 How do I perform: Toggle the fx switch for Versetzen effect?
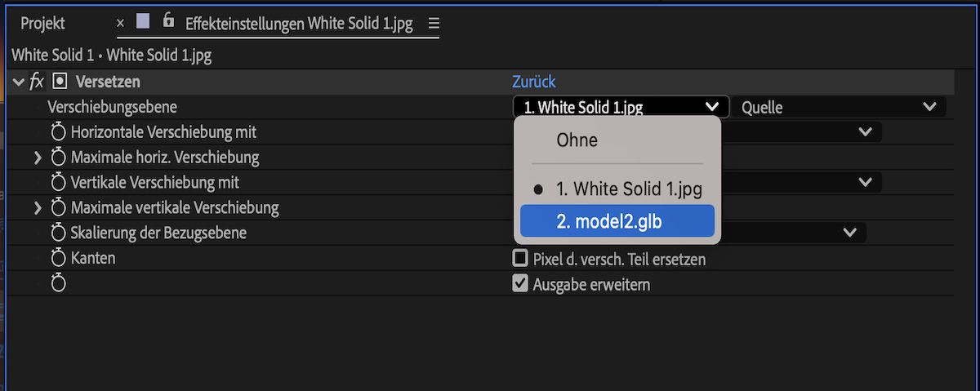tap(37, 82)
